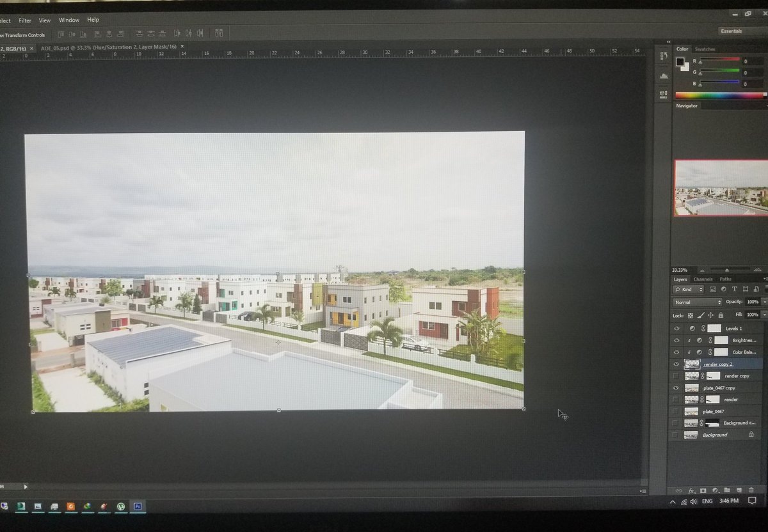
Task: Click Photoshop icon in Windows taskbar
Action: point(138,506)
